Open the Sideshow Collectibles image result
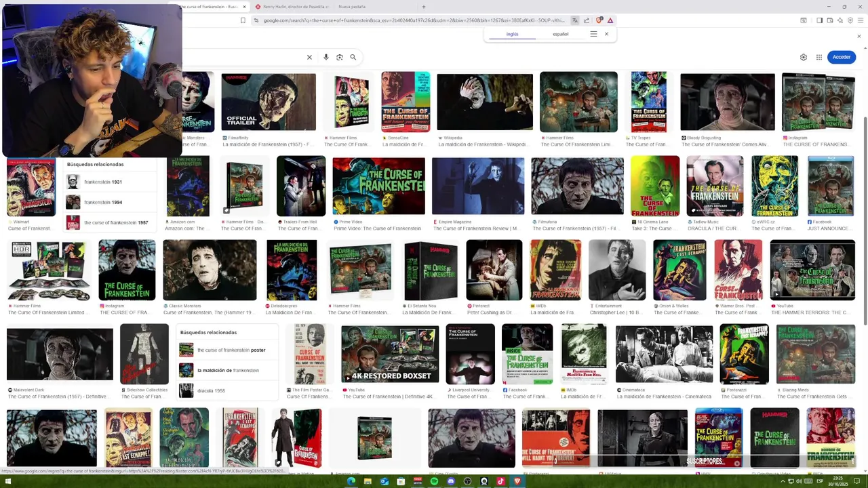The width and height of the screenshot is (868, 488). pos(144,354)
